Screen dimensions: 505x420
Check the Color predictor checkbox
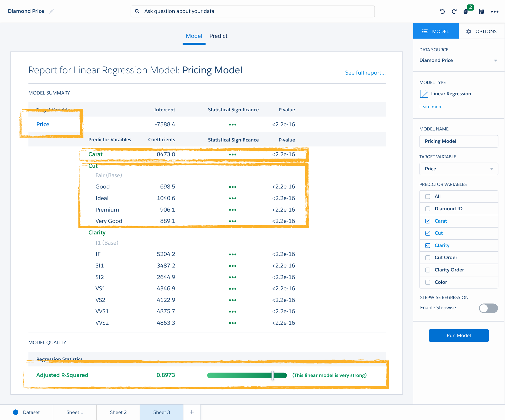428,282
